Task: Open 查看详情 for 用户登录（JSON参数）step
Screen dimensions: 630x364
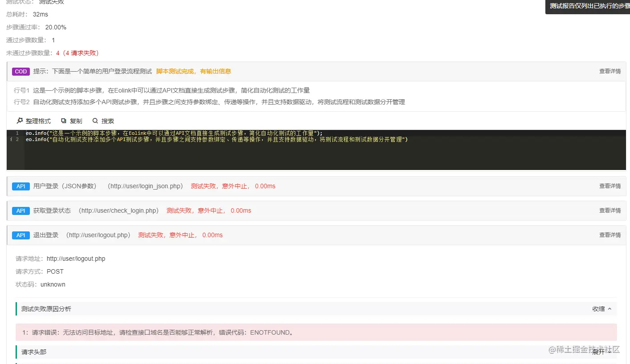Action: (x=610, y=186)
